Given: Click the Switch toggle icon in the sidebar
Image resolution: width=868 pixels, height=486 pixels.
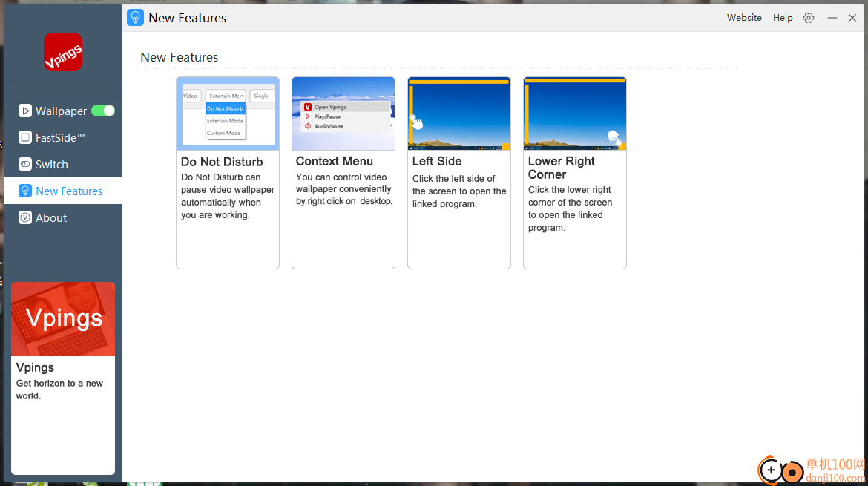Looking at the screenshot, I should pos(25,165).
